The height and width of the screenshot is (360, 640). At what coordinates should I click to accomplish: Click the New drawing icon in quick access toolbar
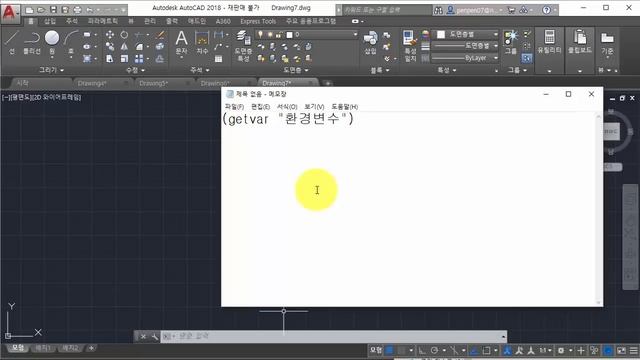(29, 9)
